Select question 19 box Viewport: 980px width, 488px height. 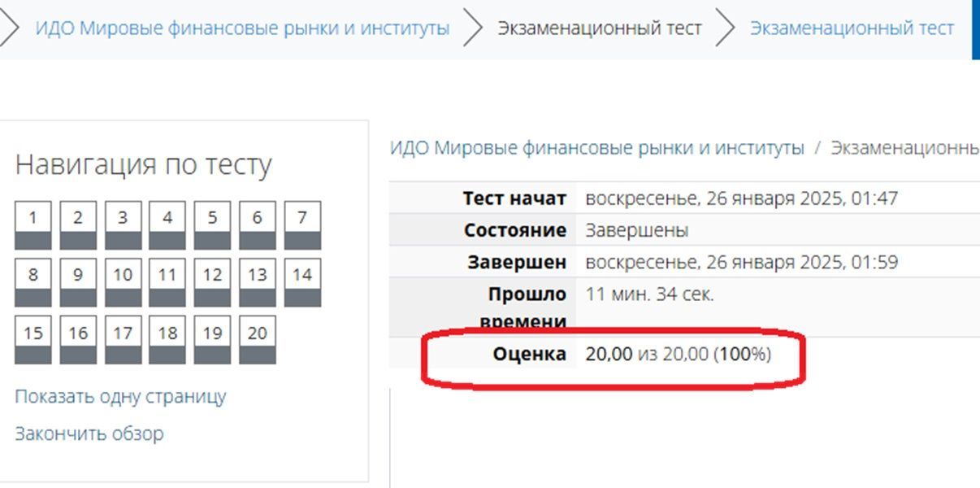click(212, 340)
